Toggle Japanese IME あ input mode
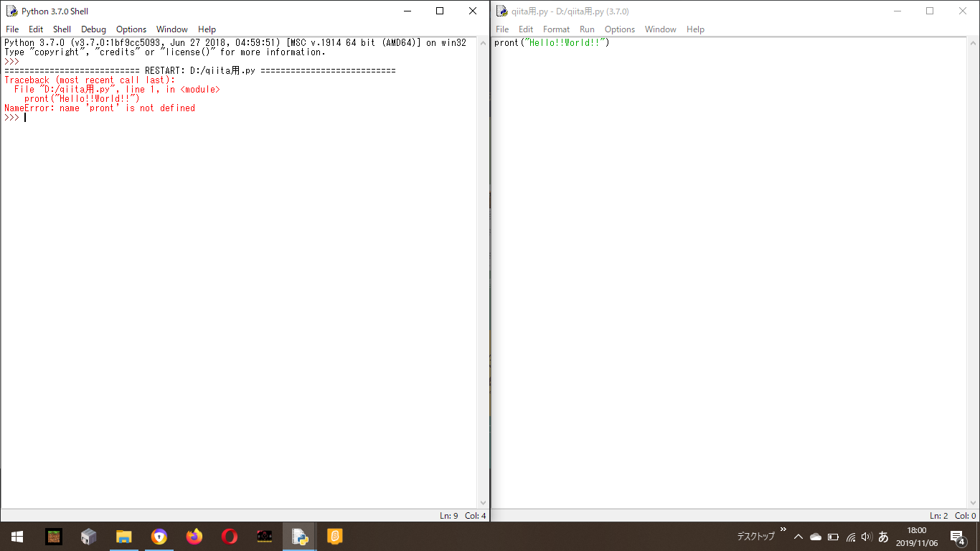This screenshot has width=980, height=551. click(x=883, y=537)
